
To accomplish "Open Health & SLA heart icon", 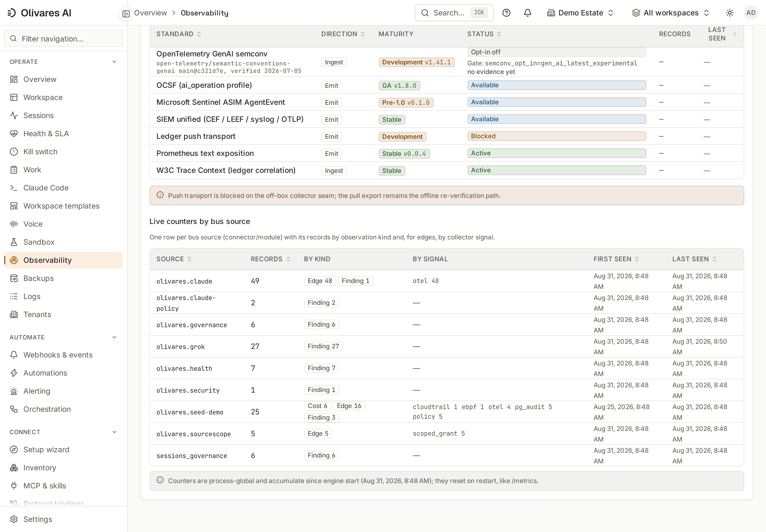I will 14,134.
